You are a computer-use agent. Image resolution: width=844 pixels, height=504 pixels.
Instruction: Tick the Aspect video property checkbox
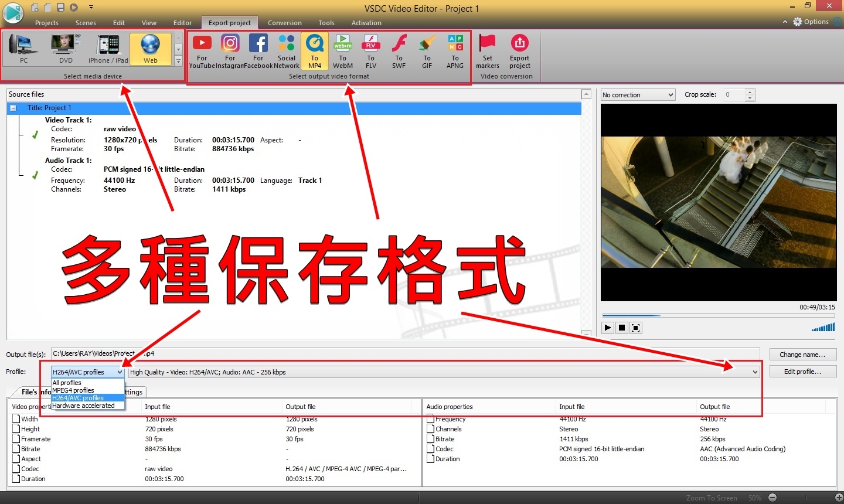16,459
